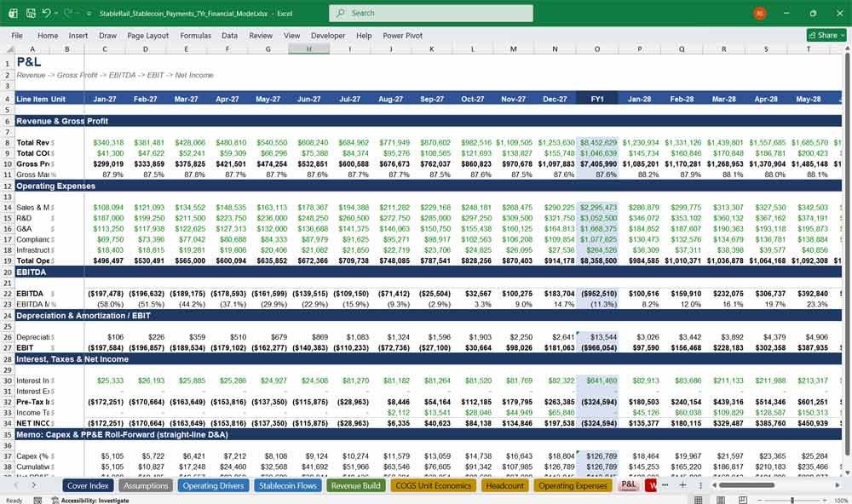Select the Revenue Build sheet tab
The height and width of the screenshot is (504, 852).
[x=356, y=485]
